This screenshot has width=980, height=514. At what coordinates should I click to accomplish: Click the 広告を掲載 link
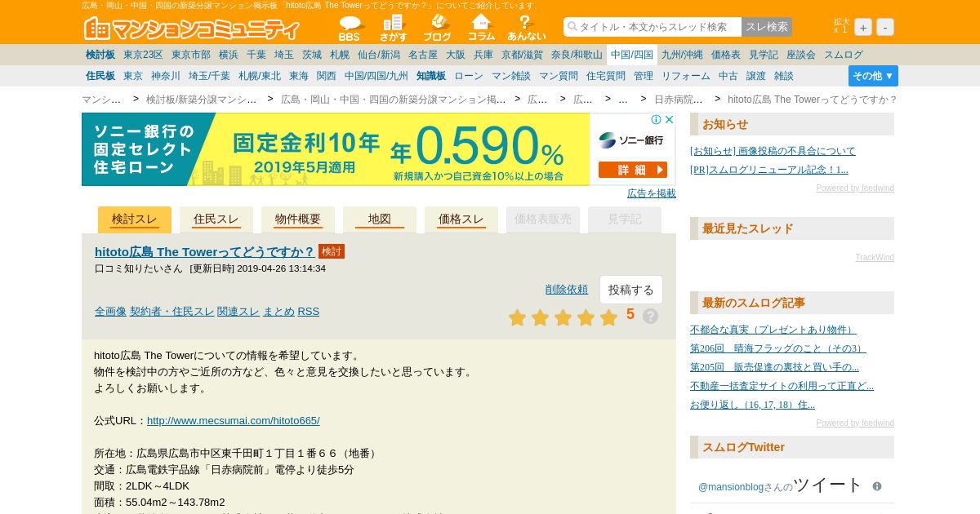(x=652, y=193)
